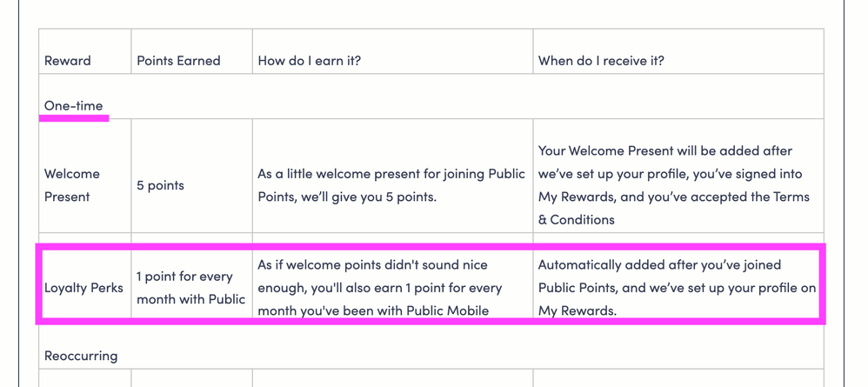This screenshot has width=868, height=387.
Task: Click "Automatically added after you've joined" text
Action: tap(659, 264)
